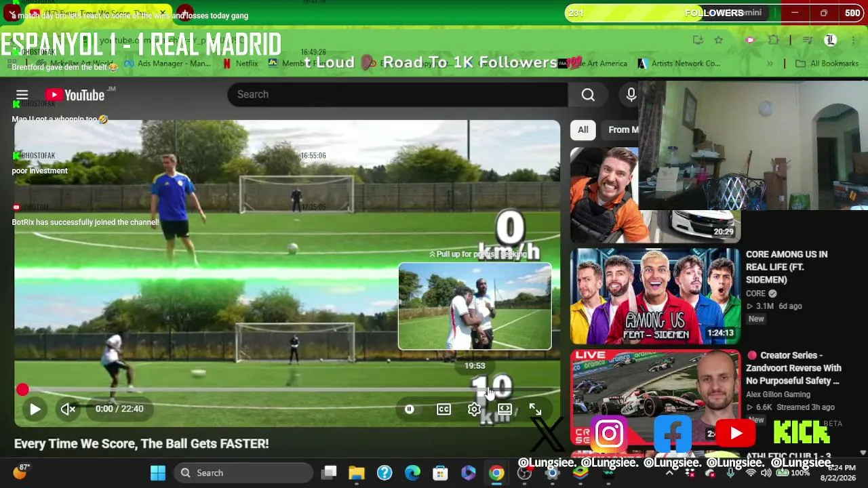Expand the hidden bookmarks overflow chevron

coord(770,64)
